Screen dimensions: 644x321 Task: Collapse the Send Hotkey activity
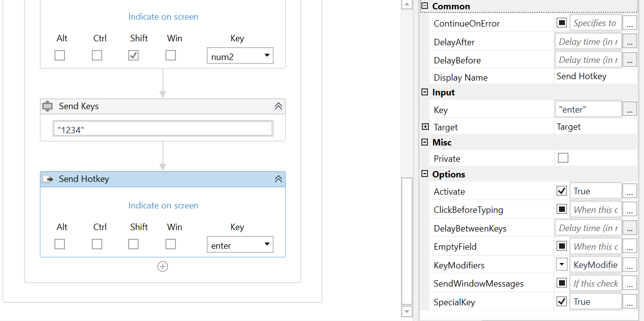click(279, 179)
